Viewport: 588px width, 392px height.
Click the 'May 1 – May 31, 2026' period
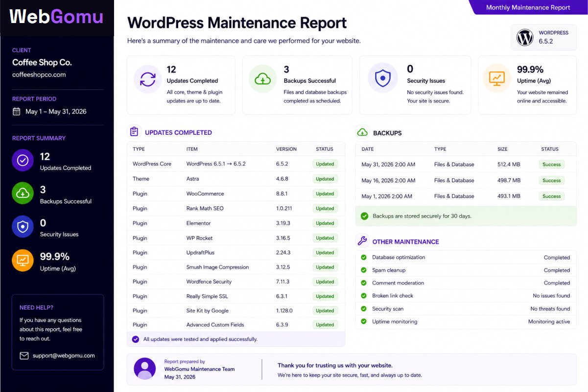(x=56, y=112)
